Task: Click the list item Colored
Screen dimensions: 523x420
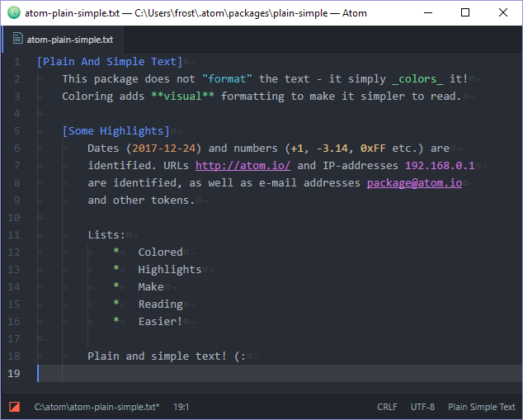Action: point(160,252)
